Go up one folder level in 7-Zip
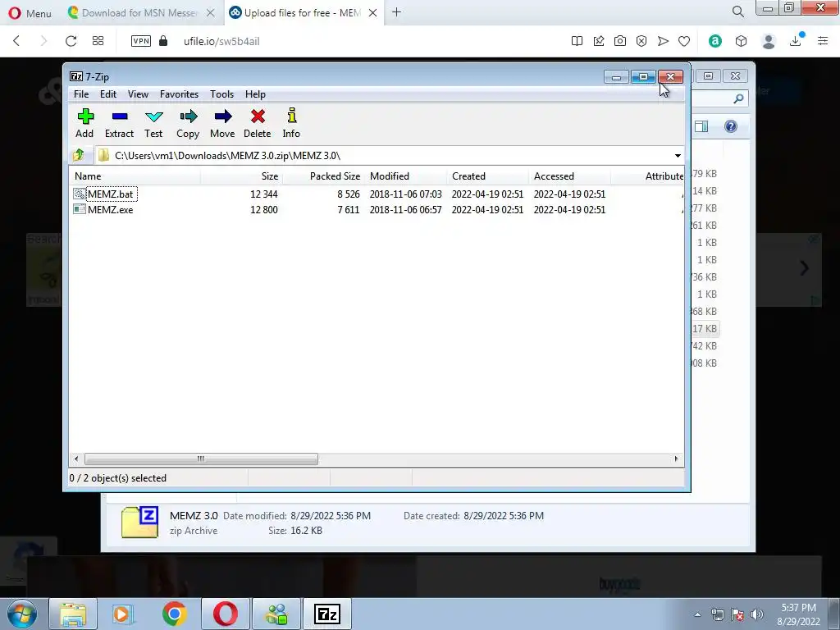 (79, 155)
